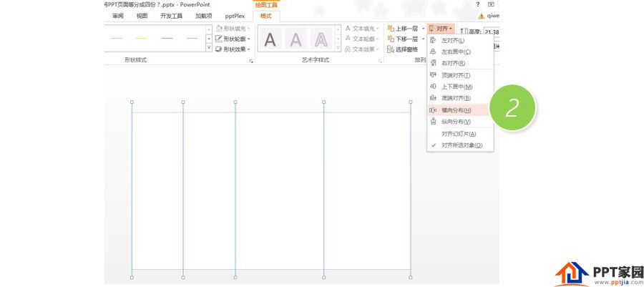Image resolution: width=644 pixels, height=287 pixels.
Task: Expand the 下移一层 dropdown arrow
Action: [423, 39]
